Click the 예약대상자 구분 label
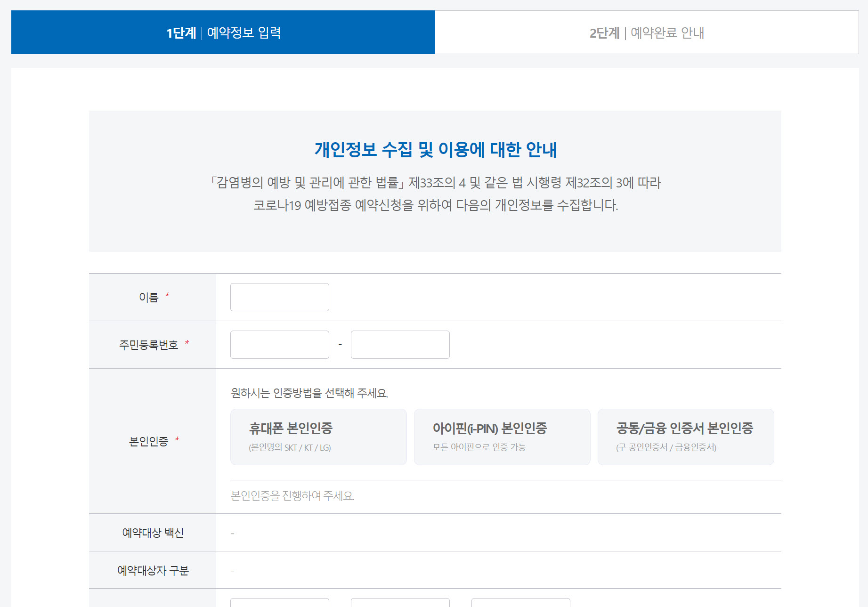 click(x=153, y=571)
